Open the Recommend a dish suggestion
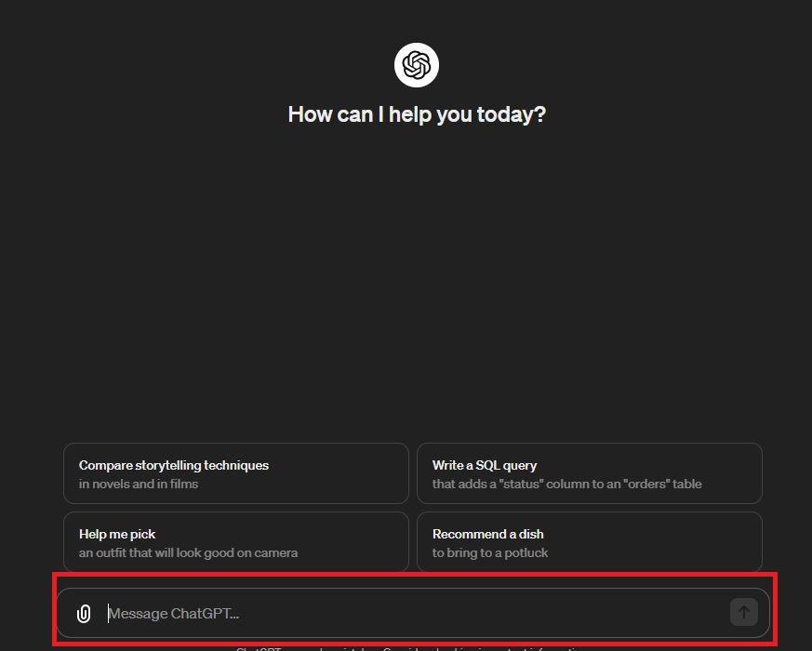This screenshot has width=812, height=651. point(590,541)
